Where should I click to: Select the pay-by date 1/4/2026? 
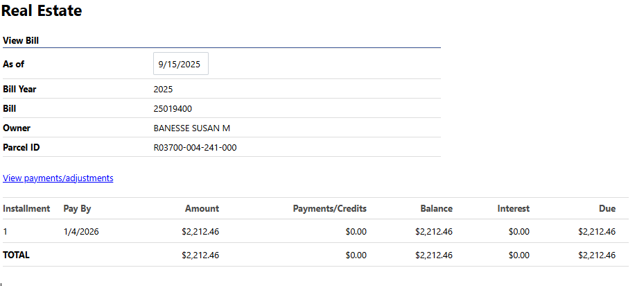point(81,232)
